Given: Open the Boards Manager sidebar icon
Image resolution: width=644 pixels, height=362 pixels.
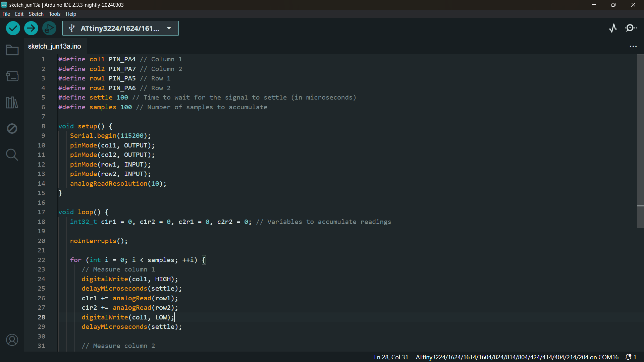Looking at the screenshot, I should pos(12,76).
